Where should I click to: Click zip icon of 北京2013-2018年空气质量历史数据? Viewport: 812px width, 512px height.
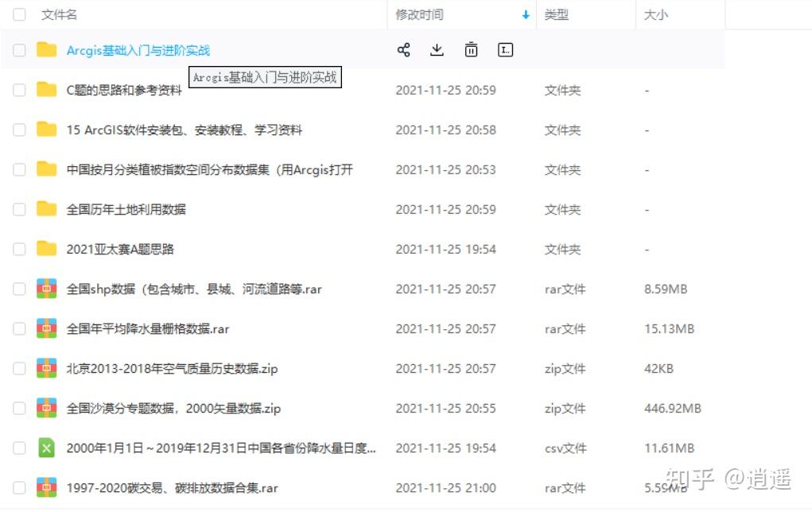47,369
